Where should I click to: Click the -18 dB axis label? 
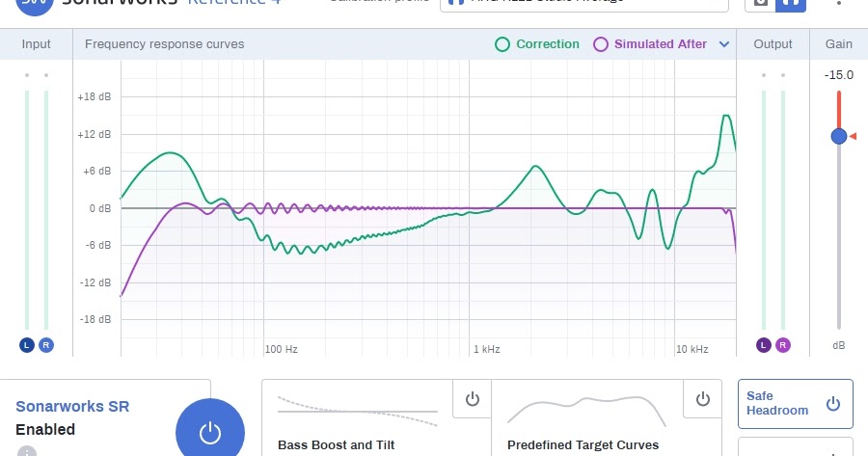click(x=95, y=319)
